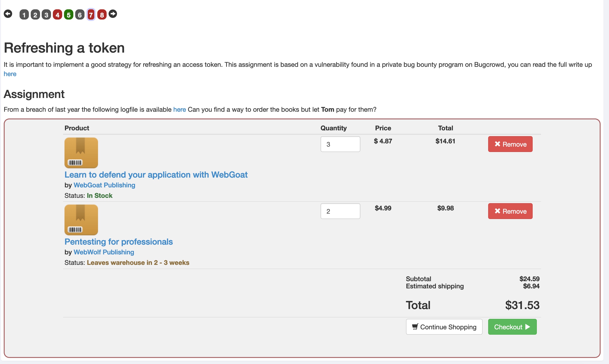Click the $6.94 estimated shipping value
Image resolution: width=609 pixels, height=364 pixels.
pyautogui.click(x=531, y=286)
